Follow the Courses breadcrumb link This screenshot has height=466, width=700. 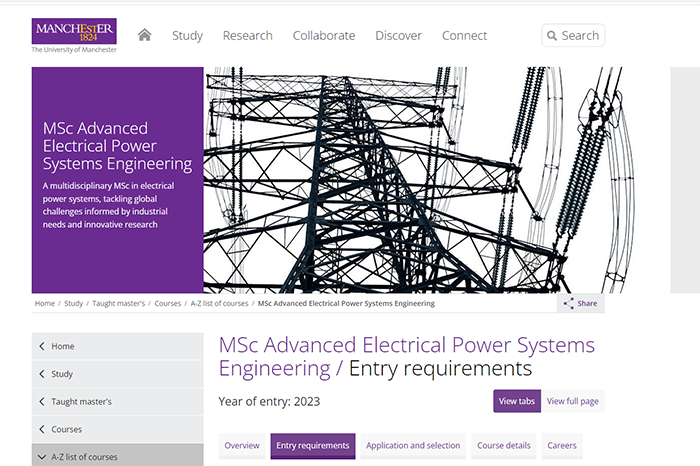[x=168, y=304]
